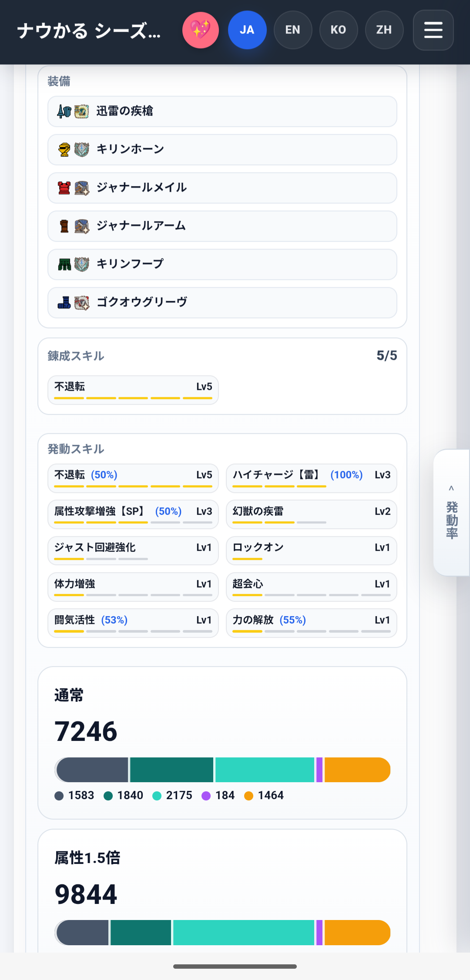Switch language to EN
The width and height of the screenshot is (470, 980).
(293, 30)
